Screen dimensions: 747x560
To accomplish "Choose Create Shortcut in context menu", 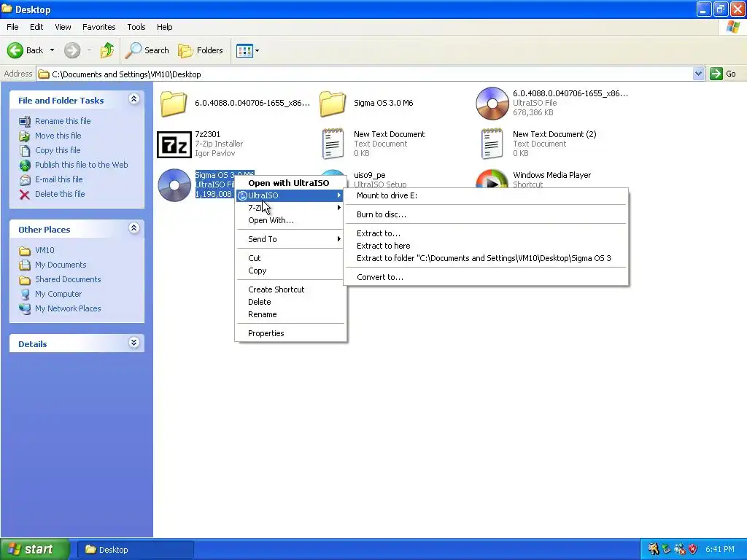I will [x=290, y=289].
